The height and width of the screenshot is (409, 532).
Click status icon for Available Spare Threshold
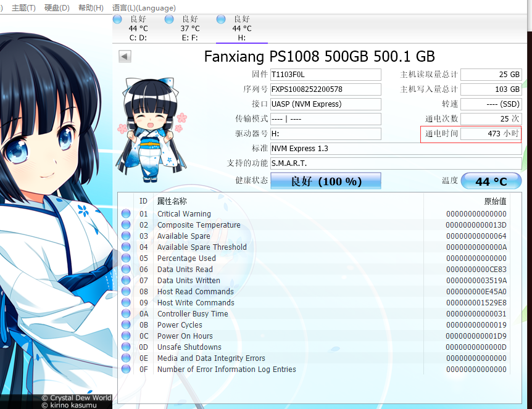click(x=126, y=247)
